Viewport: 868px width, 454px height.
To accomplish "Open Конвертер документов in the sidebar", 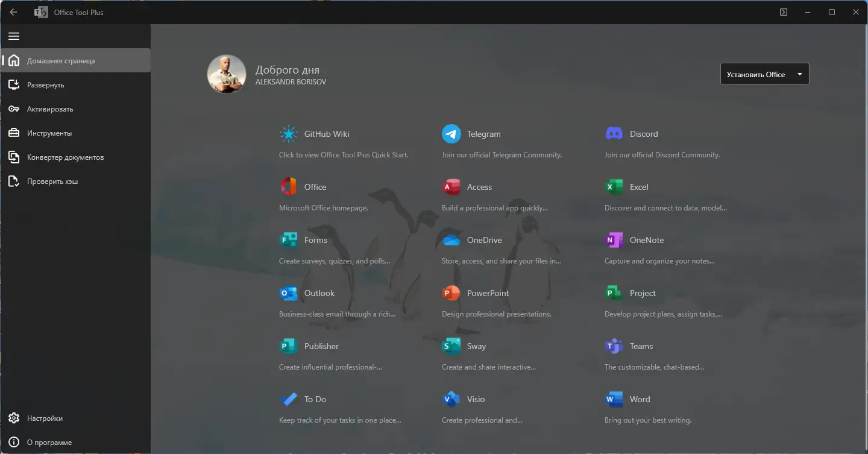I will (75, 157).
